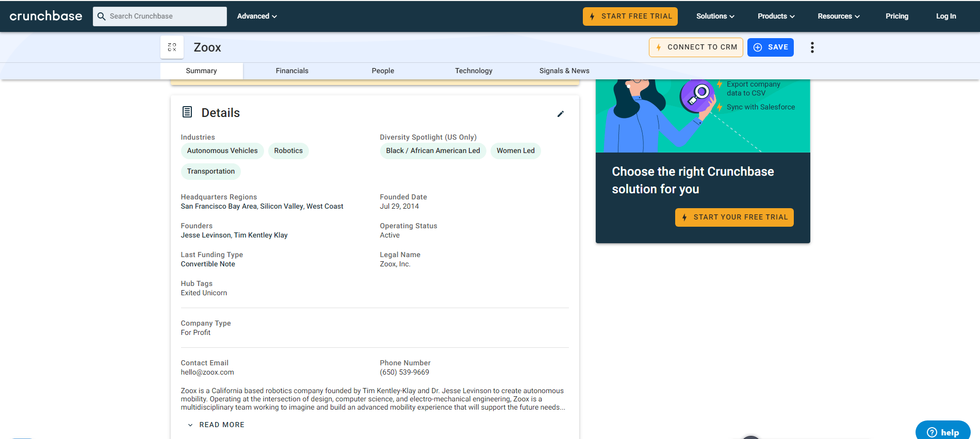The width and height of the screenshot is (980, 439).
Task: Click the Women Led chip
Action: pyautogui.click(x=516, y=151)
